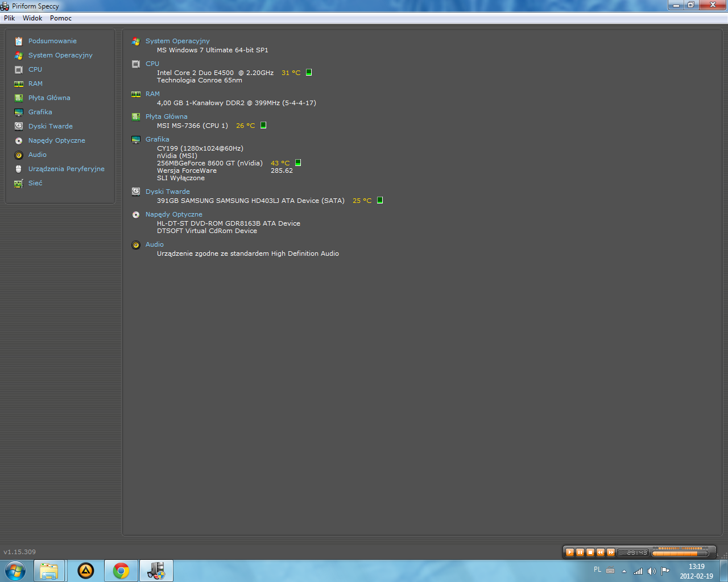The width and height of the screenshot is (728, 582).
Task: Open the Audio speaker icon in the sidebar
Action: pos(19,155)
